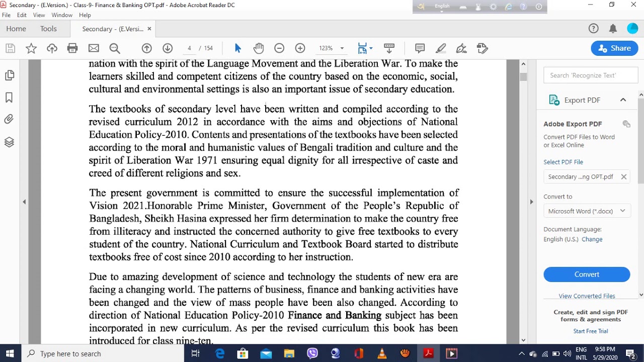Activate the Hand pan tool

click(259, 48)
